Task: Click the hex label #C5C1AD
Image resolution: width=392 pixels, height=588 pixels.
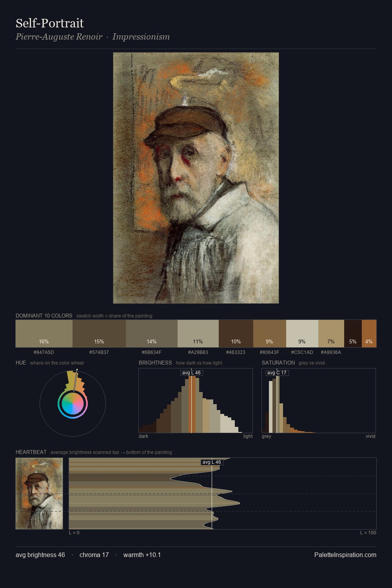Action: coord(302,352)
